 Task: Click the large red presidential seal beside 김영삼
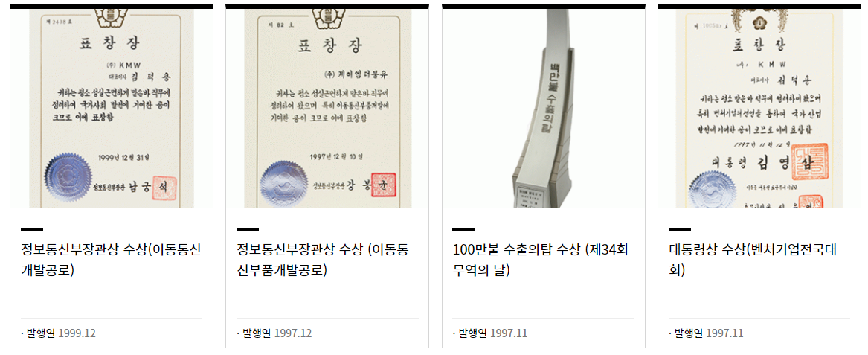(x=811, y=161)
